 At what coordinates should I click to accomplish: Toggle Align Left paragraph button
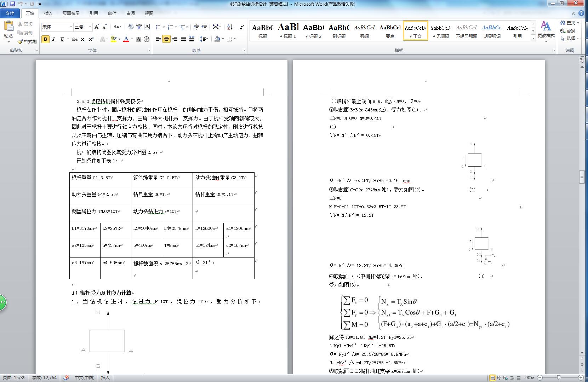(x=158, y=39)
